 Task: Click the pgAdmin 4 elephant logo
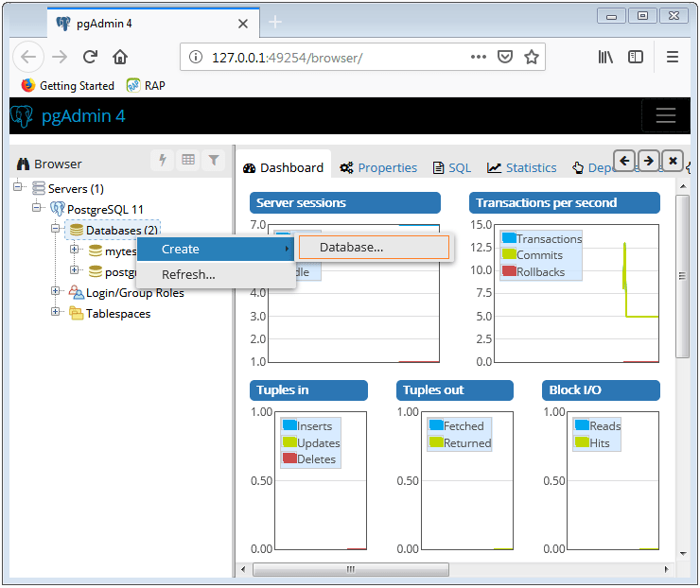[x=22, y=116]
